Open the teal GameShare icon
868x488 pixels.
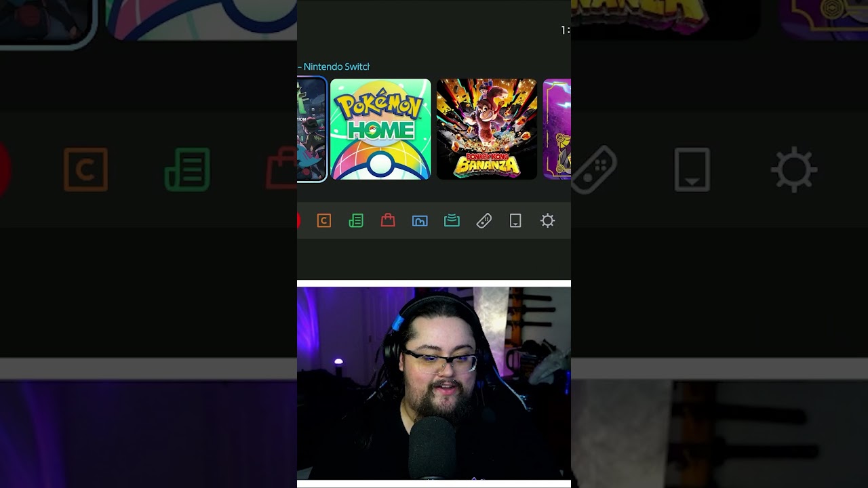click(452, 220)
